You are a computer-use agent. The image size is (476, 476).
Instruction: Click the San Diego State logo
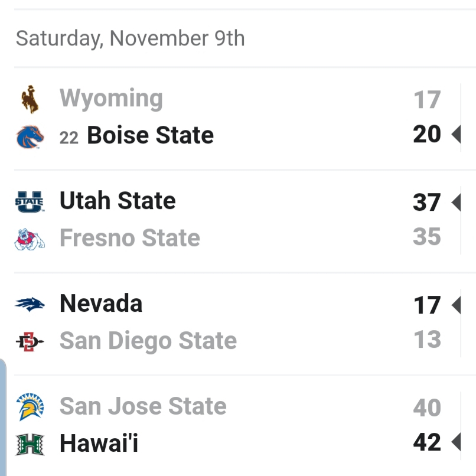(30, 342)
